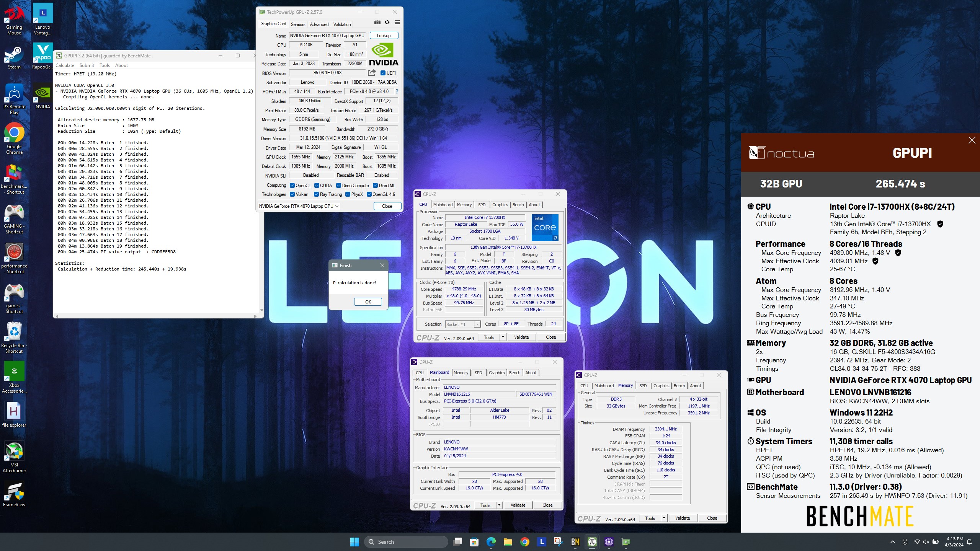Open Tools dropdown arrow in CPU-Z Memory window
The image size is (980, 551).
[x=664, y=518]
